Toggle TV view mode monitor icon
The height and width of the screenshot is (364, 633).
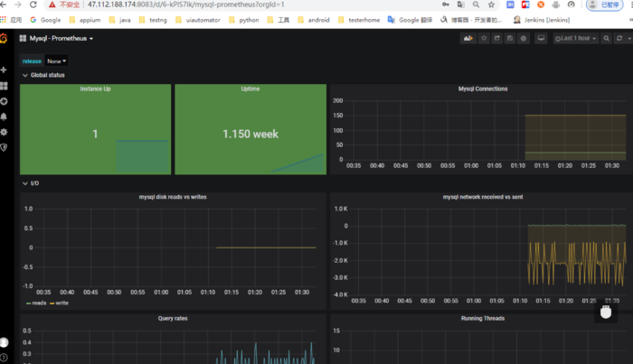pyautogui.click(x=541, y=38)
